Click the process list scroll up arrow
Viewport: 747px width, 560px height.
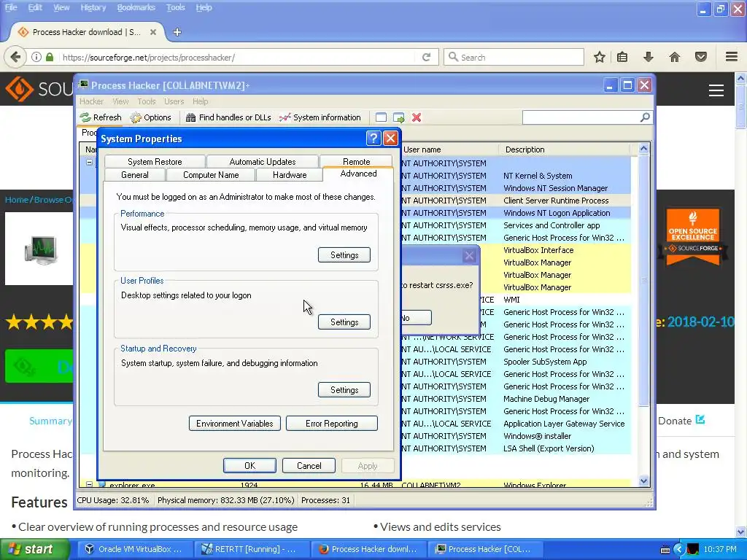pyautogui.click(x=643, y=149)
